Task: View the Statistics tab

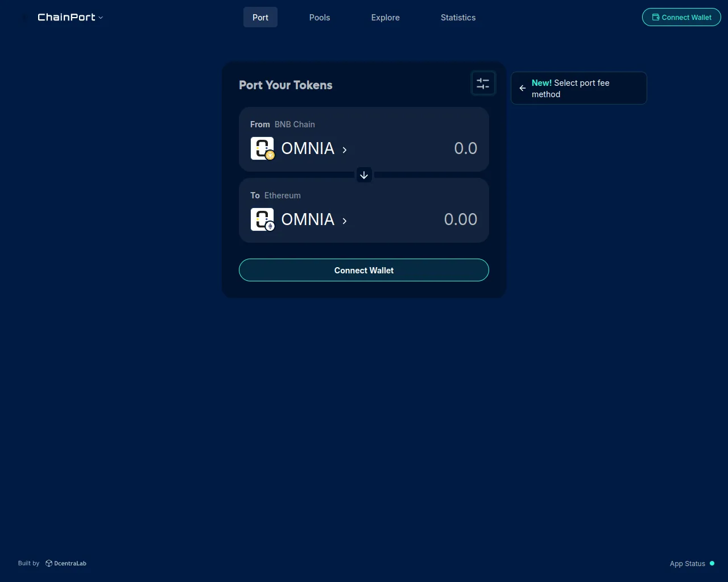Action: click(458, 17)
